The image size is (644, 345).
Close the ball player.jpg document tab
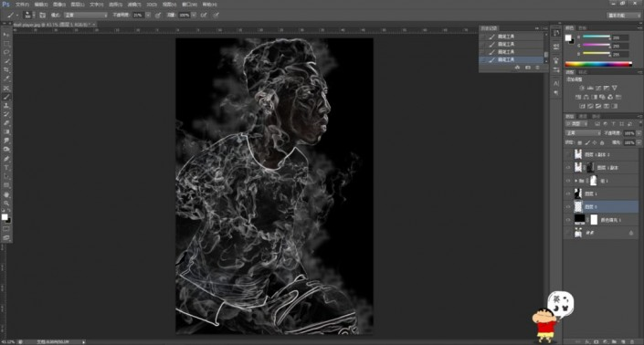tap(94, 25)
